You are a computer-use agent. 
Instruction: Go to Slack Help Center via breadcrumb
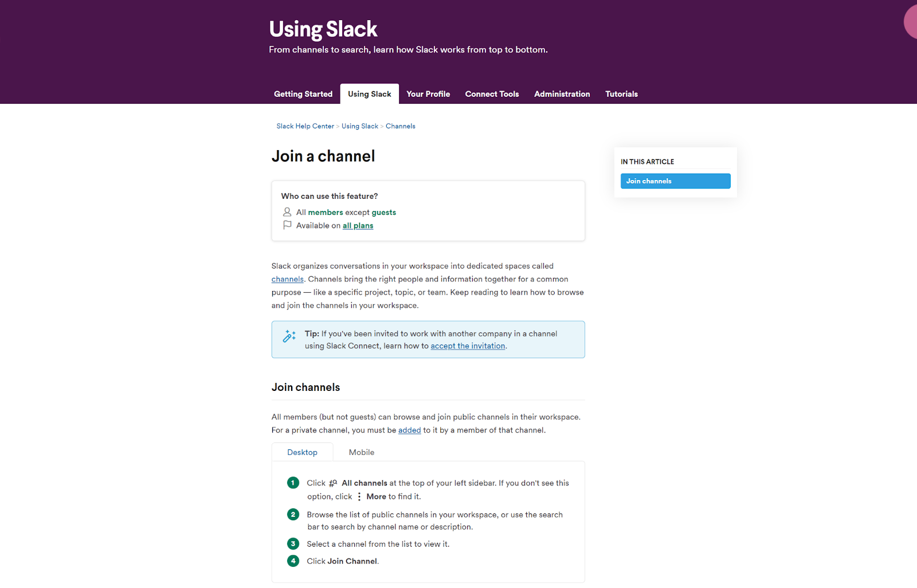tap(305, 126)
